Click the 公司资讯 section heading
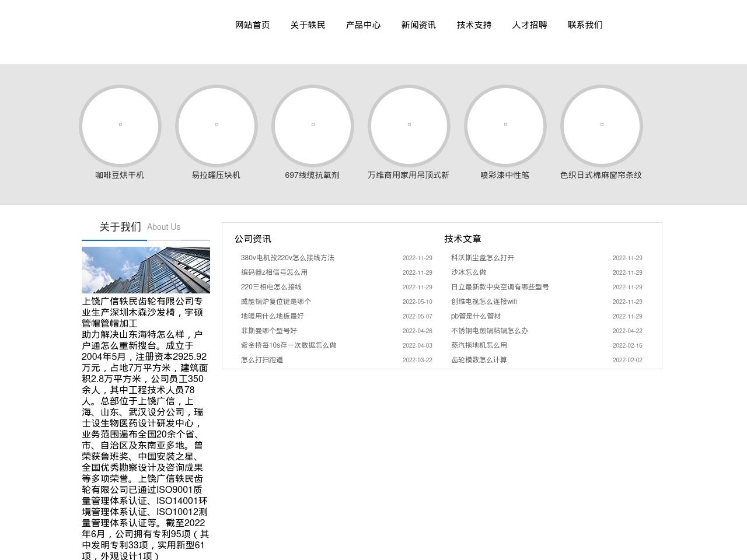This screenshot has height=560, width=747. pyautogui.click(x=253, y=239)
